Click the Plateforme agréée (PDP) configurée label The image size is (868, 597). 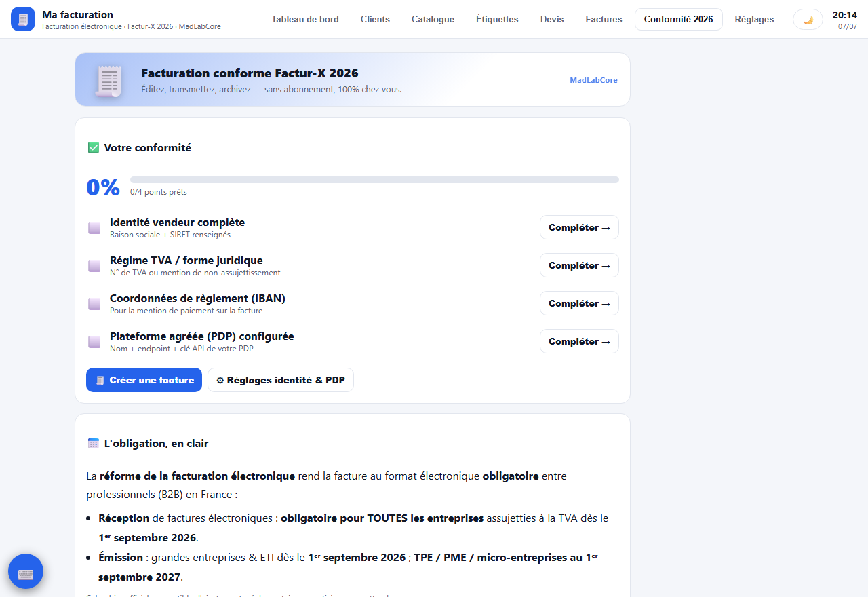pos(201,336)
